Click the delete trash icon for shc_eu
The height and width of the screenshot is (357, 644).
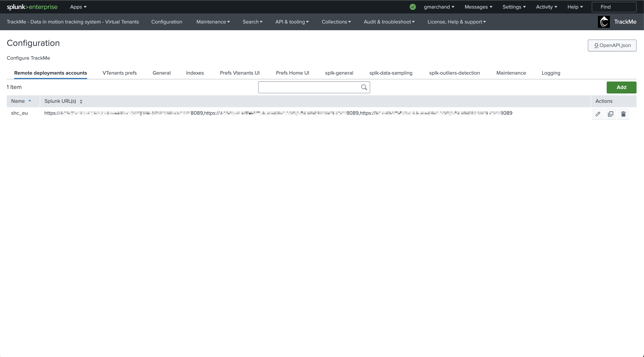623,114
